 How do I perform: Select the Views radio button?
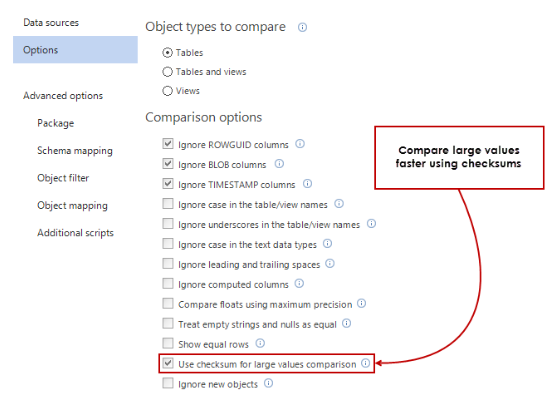coord(167,91)
